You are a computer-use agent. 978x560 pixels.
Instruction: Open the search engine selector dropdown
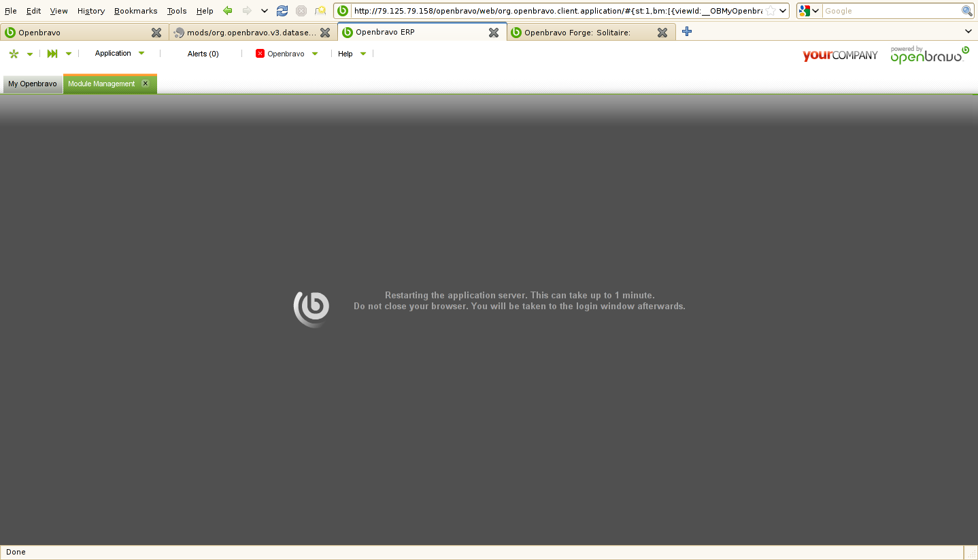tap(809, 11)
